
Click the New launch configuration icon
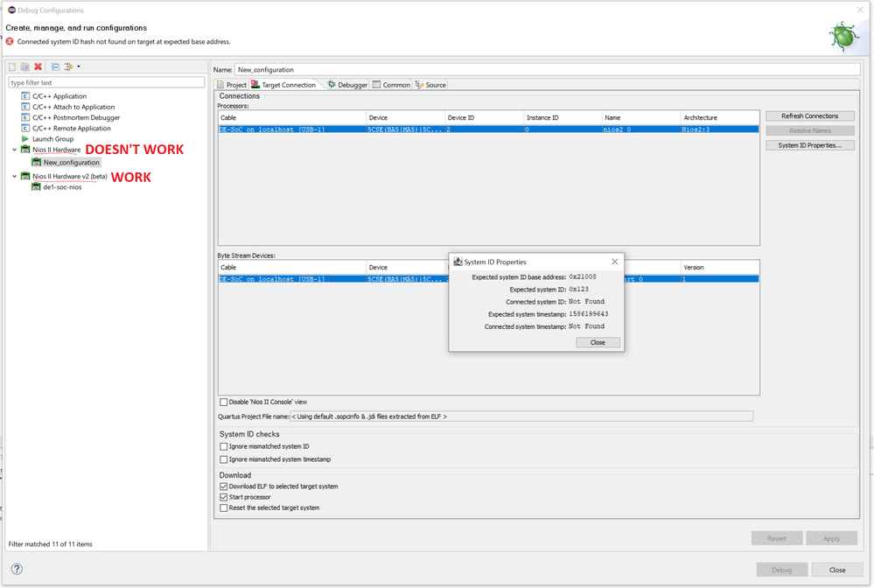point(12,66)
